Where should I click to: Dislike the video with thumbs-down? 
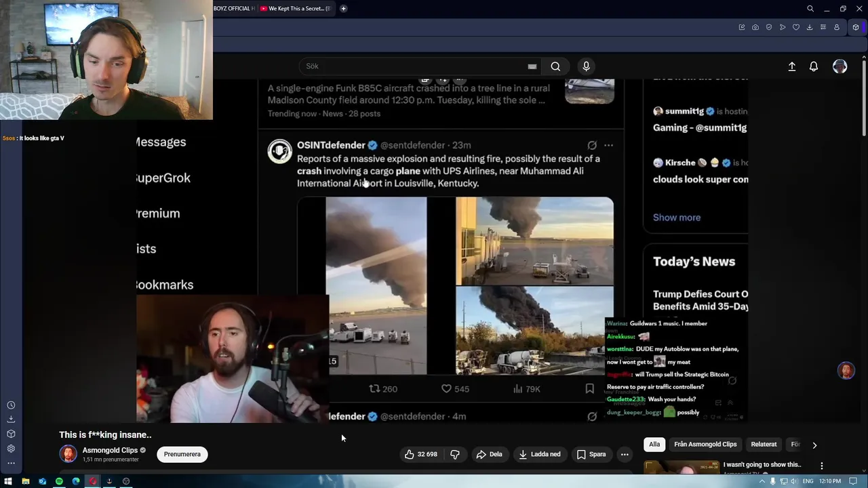click(x=455, y=454)
